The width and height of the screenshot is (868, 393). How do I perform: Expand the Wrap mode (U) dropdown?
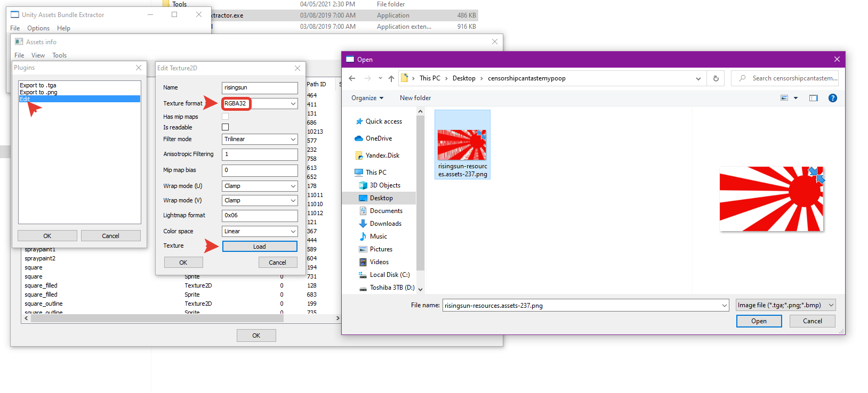click(x=293, y=186)
